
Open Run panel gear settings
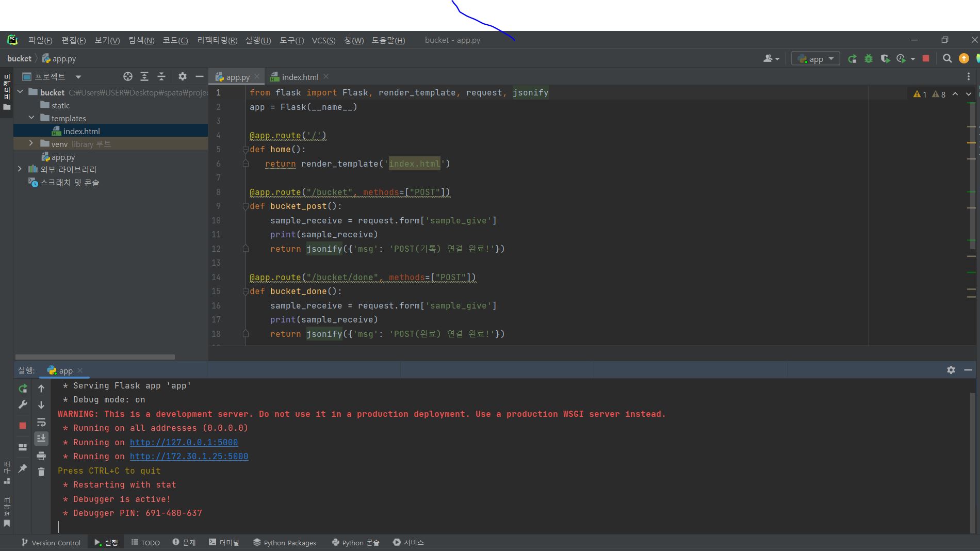[951, 370]
